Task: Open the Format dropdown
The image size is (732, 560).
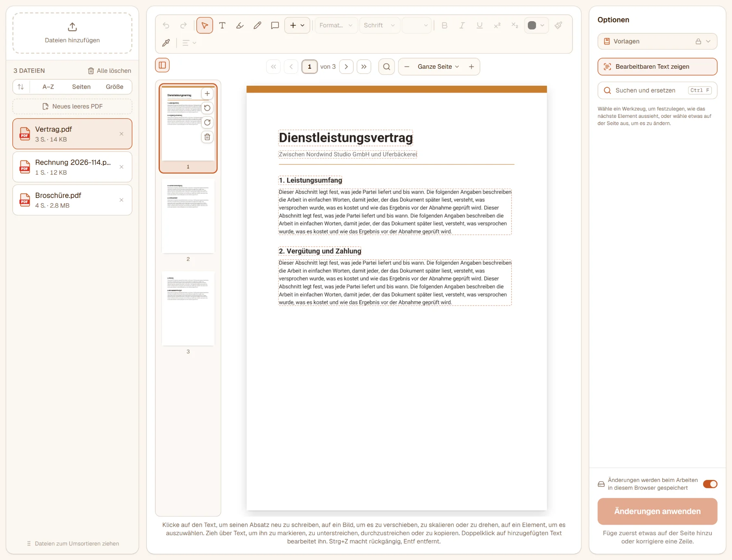Action: tap(336, 25)
